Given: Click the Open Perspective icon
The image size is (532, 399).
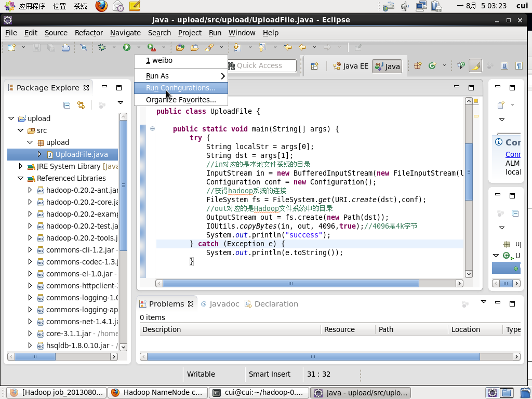Looking at the screenshot, I should [x=314, y=66].
